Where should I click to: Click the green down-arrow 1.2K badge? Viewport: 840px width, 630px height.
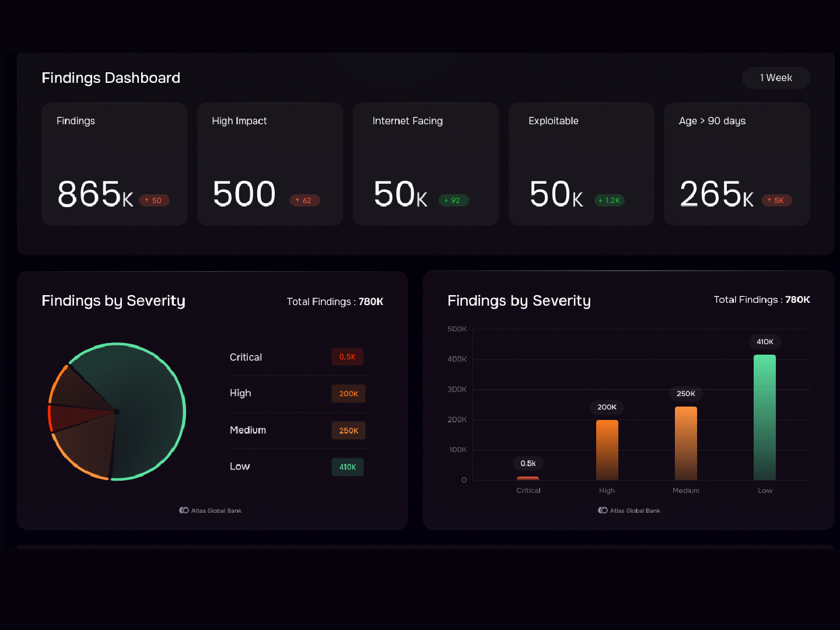coord(610,201)
